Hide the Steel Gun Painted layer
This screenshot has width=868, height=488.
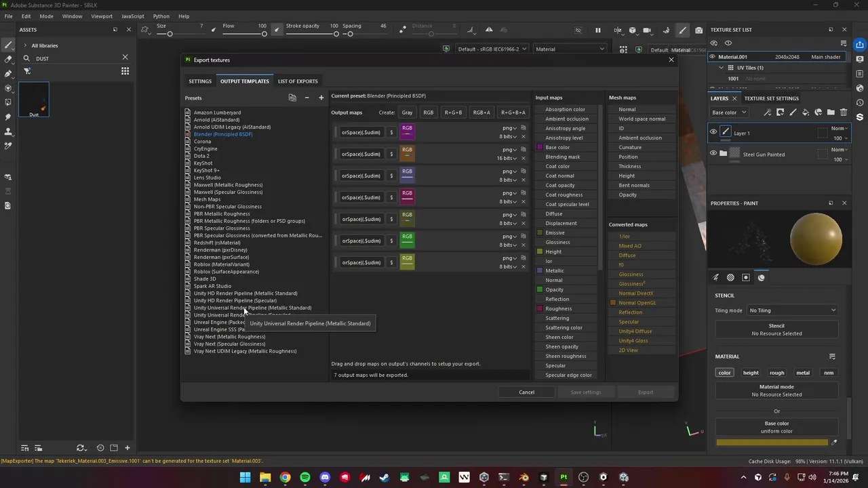pyautogui.click(x=713, y=153)
